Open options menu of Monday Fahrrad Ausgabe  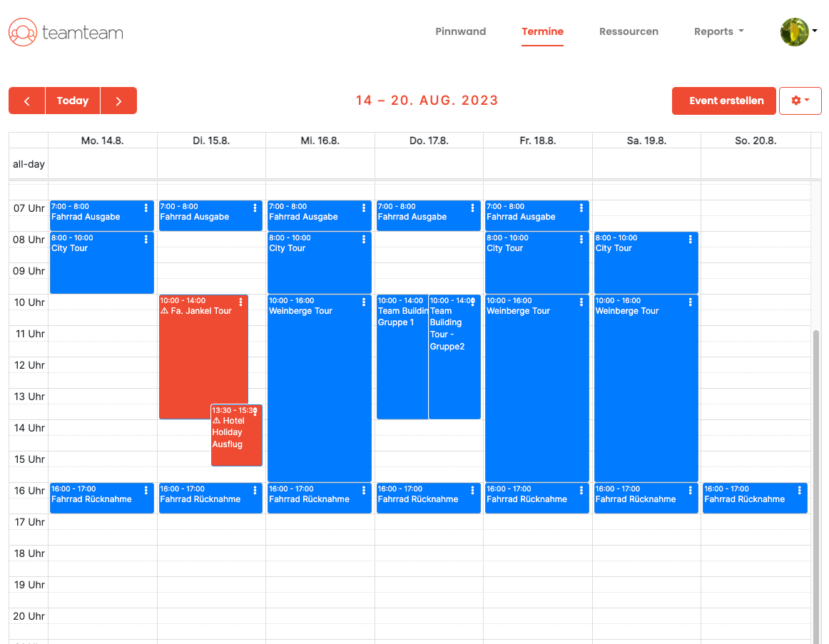[146, 208]
